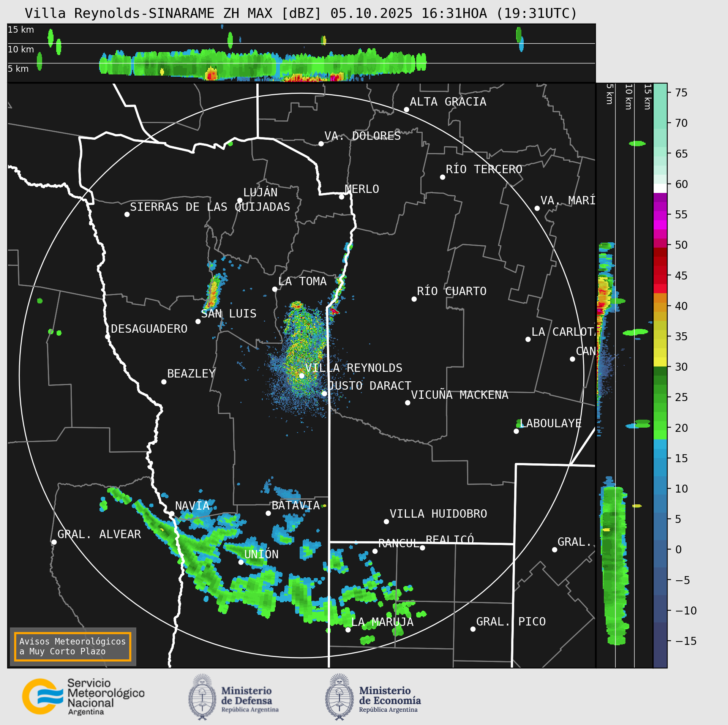Click the RÍO CUARTO city label
The image size is (728, 725).
(x=452, y=291)
